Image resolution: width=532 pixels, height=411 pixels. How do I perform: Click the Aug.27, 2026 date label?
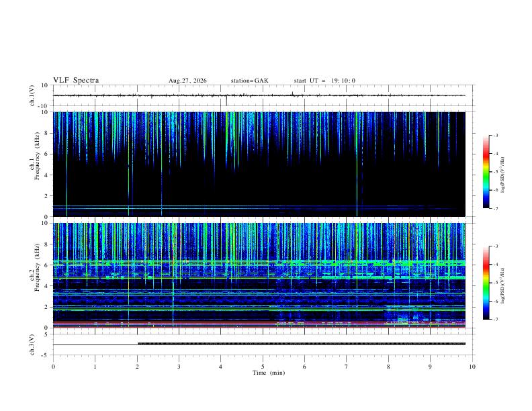187,81
